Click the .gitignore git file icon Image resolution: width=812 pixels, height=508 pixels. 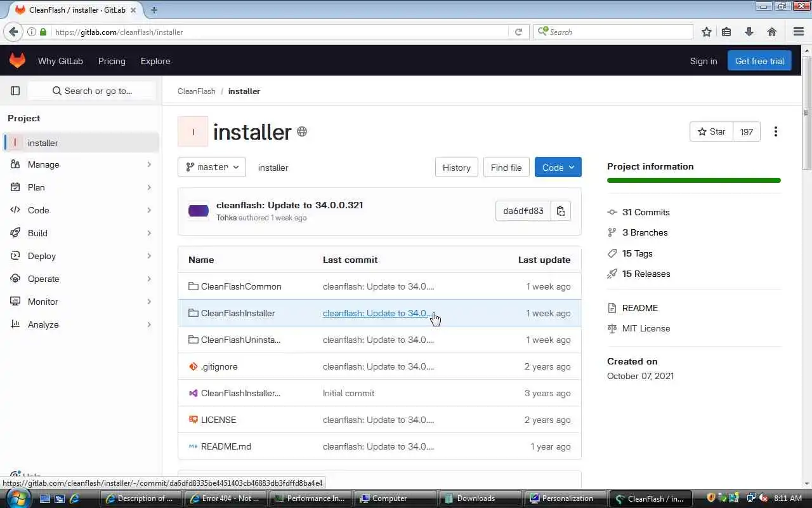pyautogui.click(x=193, y=366)
